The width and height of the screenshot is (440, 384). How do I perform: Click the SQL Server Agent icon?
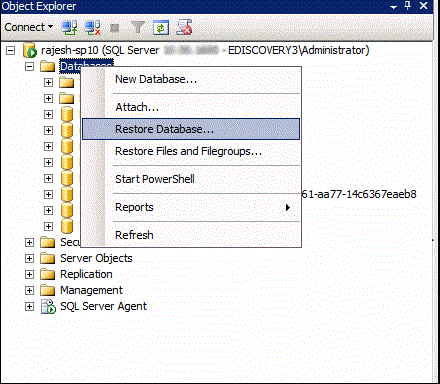tap(48, 306)
